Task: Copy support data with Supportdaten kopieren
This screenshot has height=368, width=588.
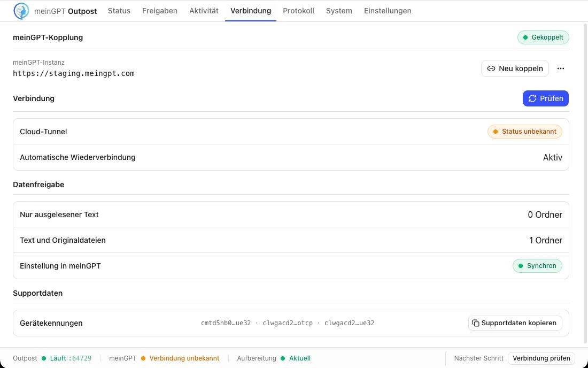Action: coord(515,323)
